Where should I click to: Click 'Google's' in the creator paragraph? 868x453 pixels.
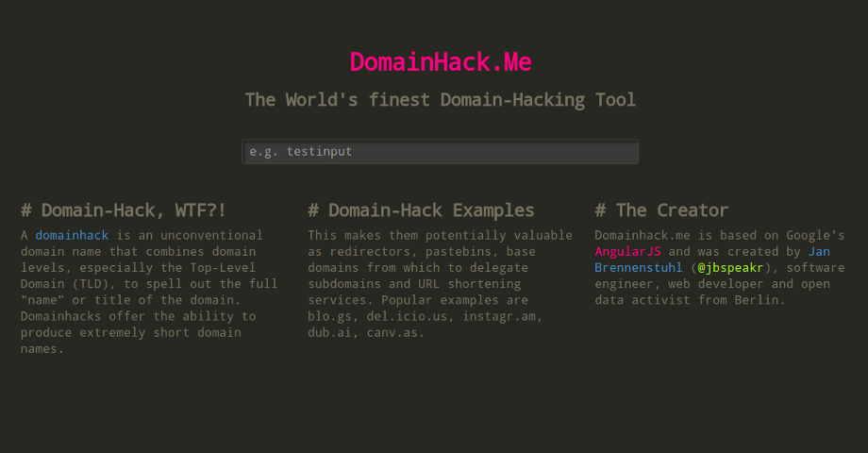coord(813,235)
